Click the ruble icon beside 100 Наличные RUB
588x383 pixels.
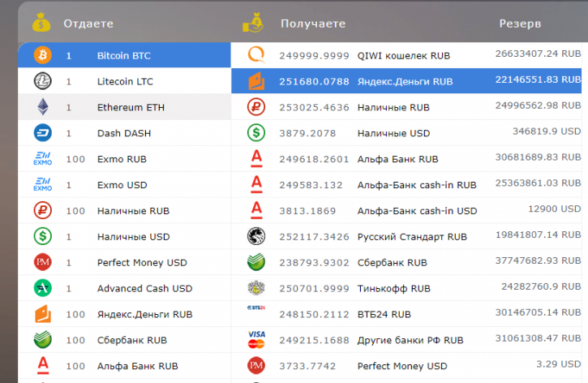[x=43, y=210]
